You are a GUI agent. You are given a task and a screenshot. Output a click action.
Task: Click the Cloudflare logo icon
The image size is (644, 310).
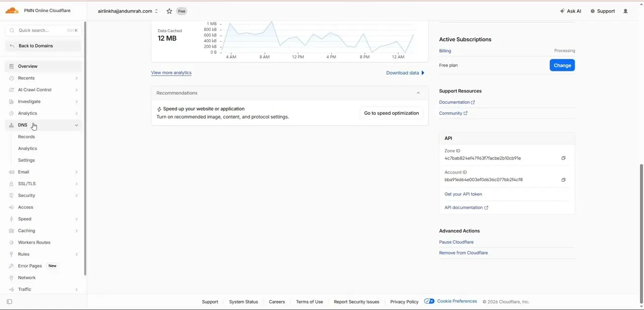tap(12, 11)
